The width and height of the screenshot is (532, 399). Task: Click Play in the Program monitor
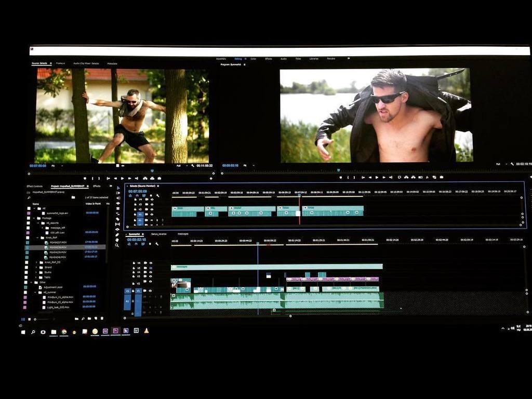pyautogui.click(x=377, y=177)
